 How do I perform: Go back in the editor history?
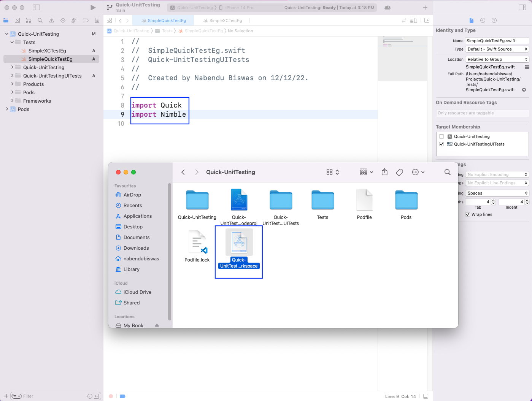point(120,21)
